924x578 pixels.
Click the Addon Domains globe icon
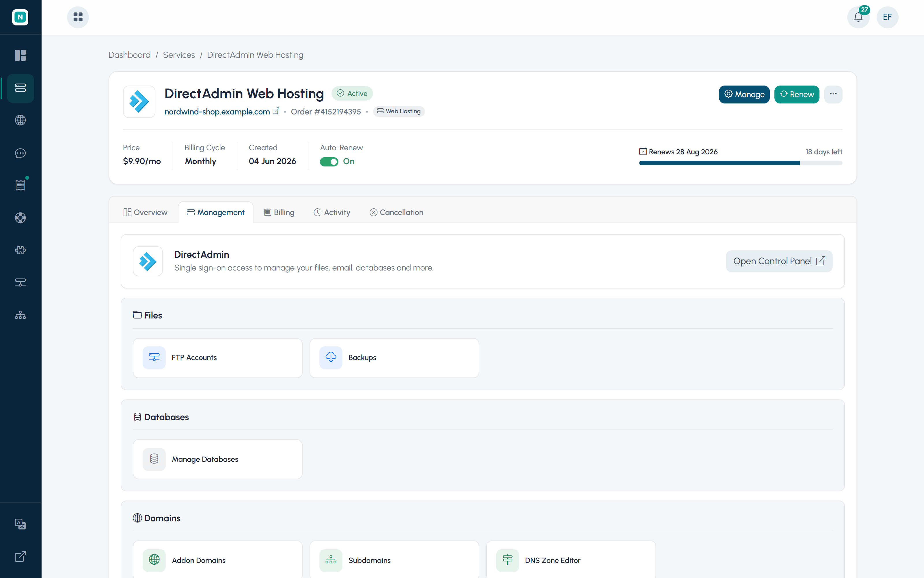pyautogui.click(x=154, y=560)
